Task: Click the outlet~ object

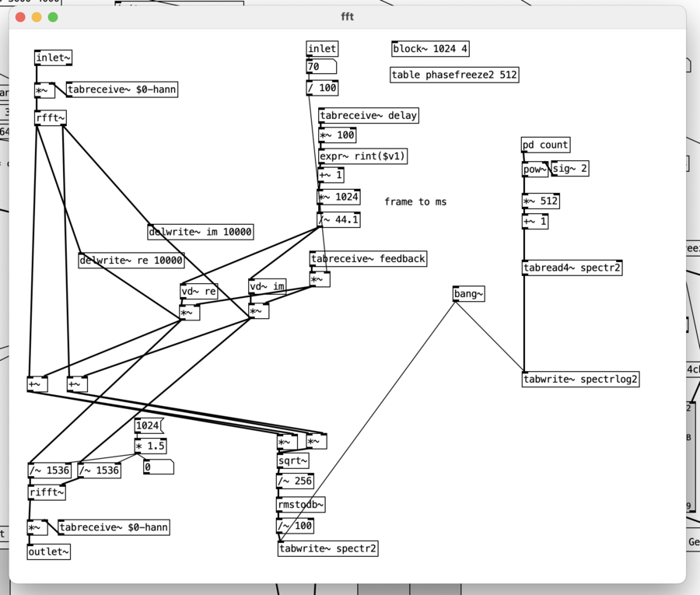Action: pos(49,551)
